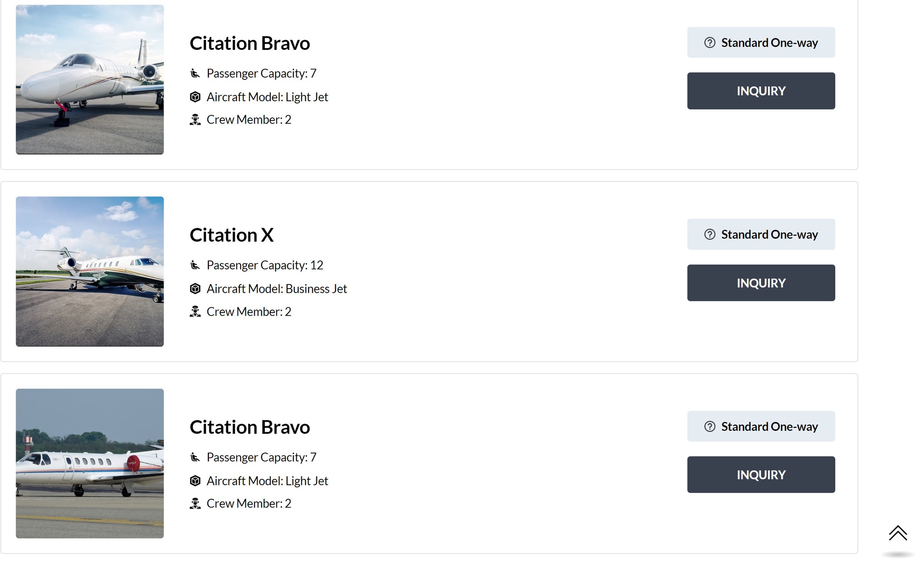Click the question mark icon in the top Standard One-way badge

(x=710, y=42)
